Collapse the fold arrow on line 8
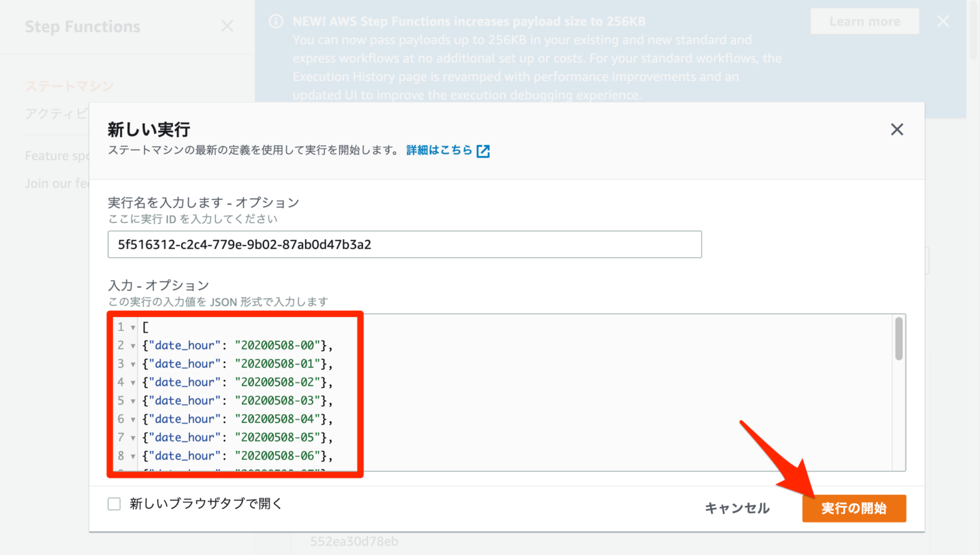The image size is (980, 555). (133, 457)
